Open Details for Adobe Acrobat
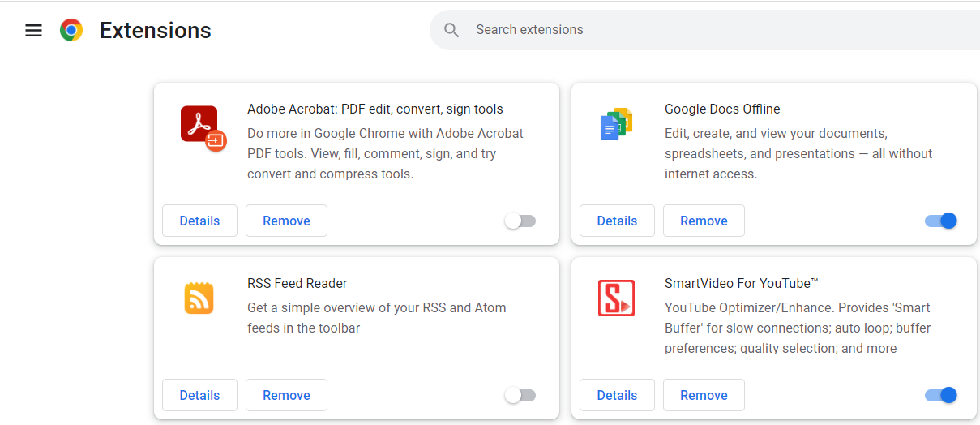 pos(199,221)
